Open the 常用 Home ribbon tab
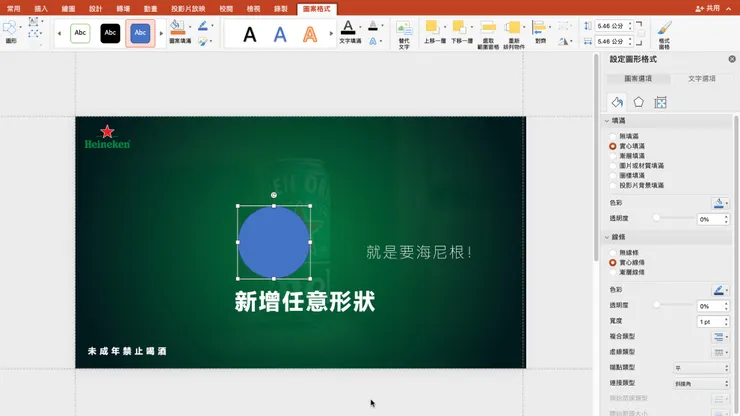The image size is (740, 416). (14, 8)
